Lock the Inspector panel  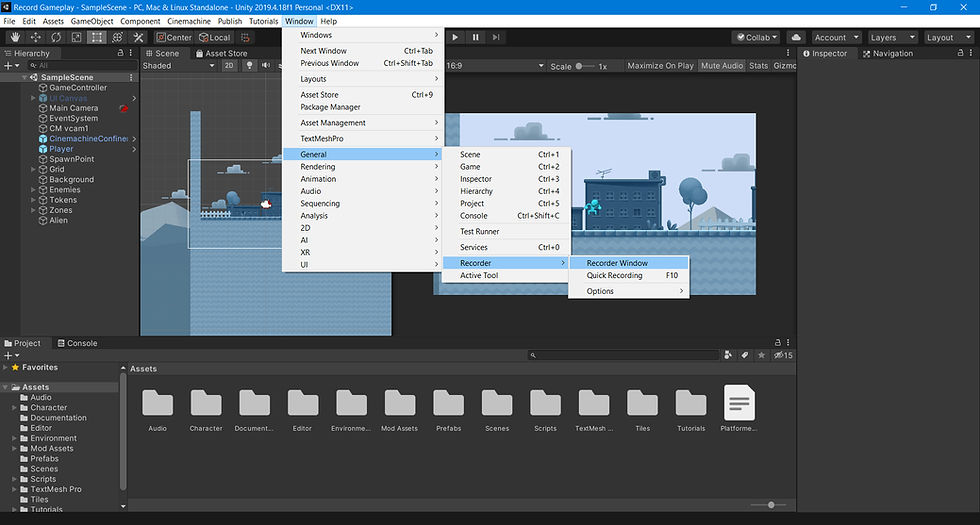pos(961,53)
